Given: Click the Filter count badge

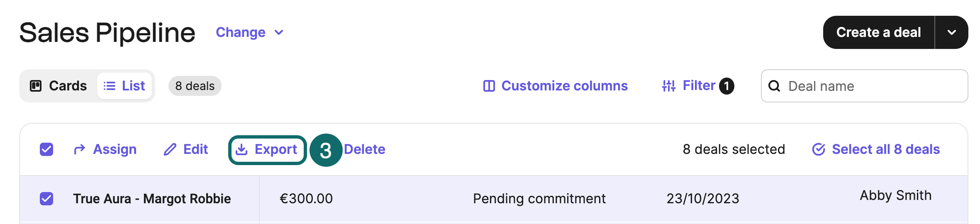Looking at the screenshot, I should pyautogui.click(x=726, y=86).
